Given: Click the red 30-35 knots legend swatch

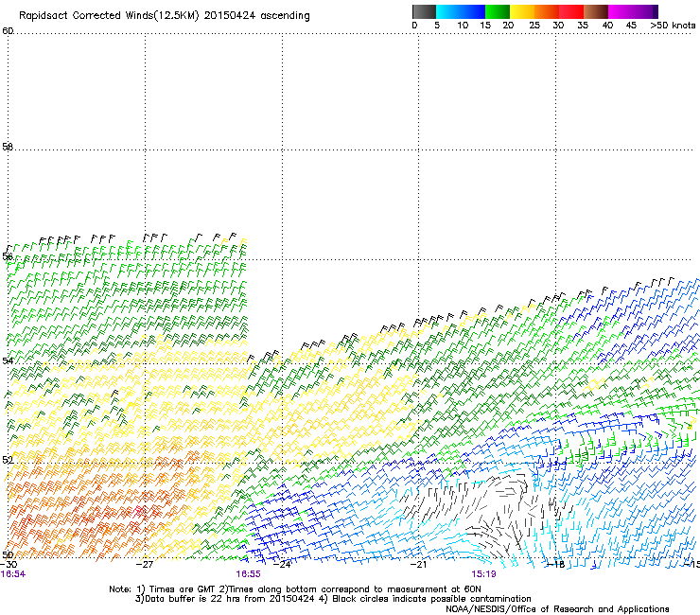Looking at the screenshot, I should [x=571, y=11].
